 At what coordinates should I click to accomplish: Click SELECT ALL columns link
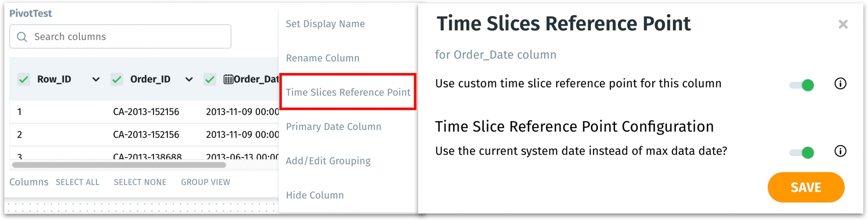[x=78, y=182]
